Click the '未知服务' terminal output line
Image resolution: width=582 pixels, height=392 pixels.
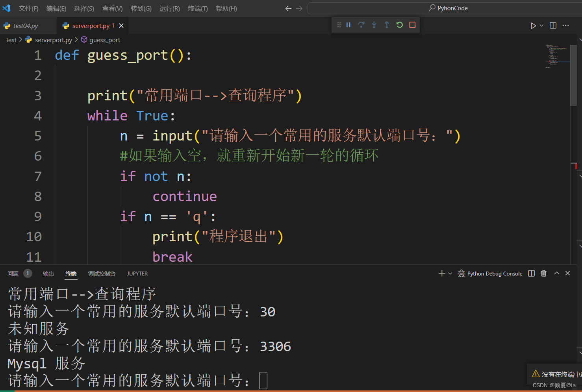[x=39, y=329]
